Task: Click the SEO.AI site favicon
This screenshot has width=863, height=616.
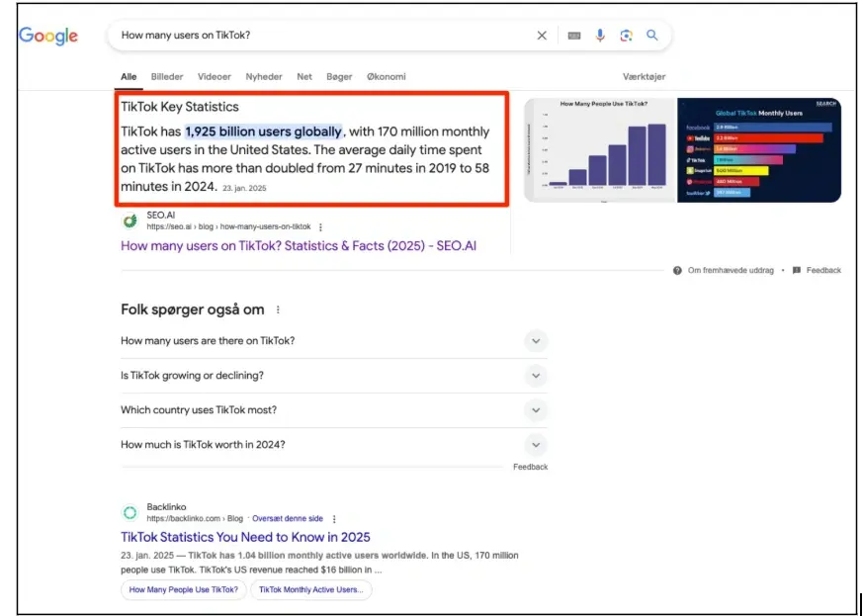Action: 129,221
